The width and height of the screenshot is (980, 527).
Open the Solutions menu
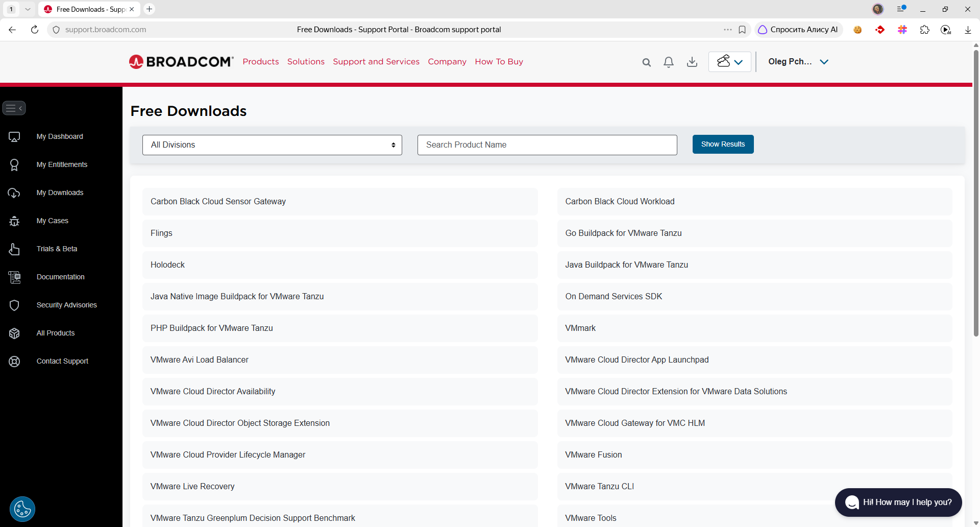pyautogui.click(x=306, y=62)
